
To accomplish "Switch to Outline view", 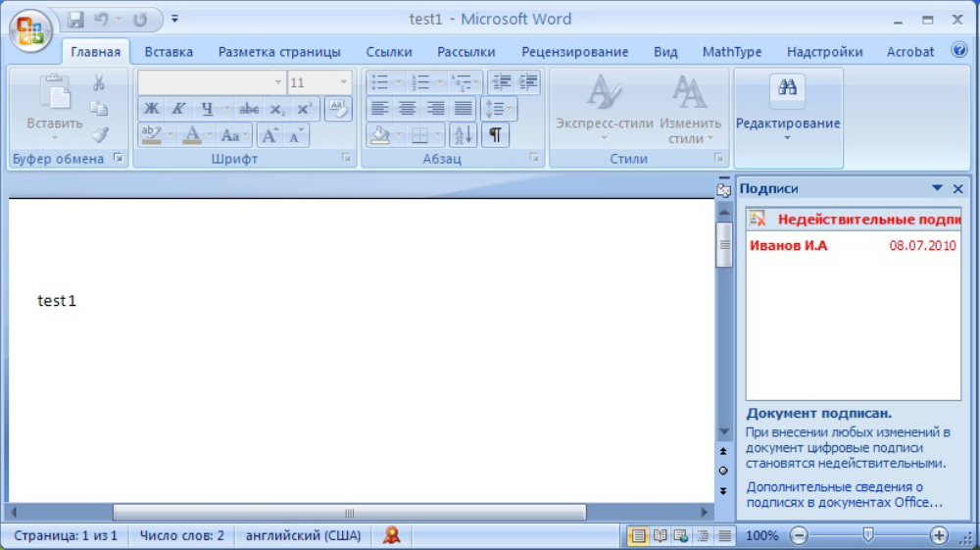I will (x=703, y=535).
